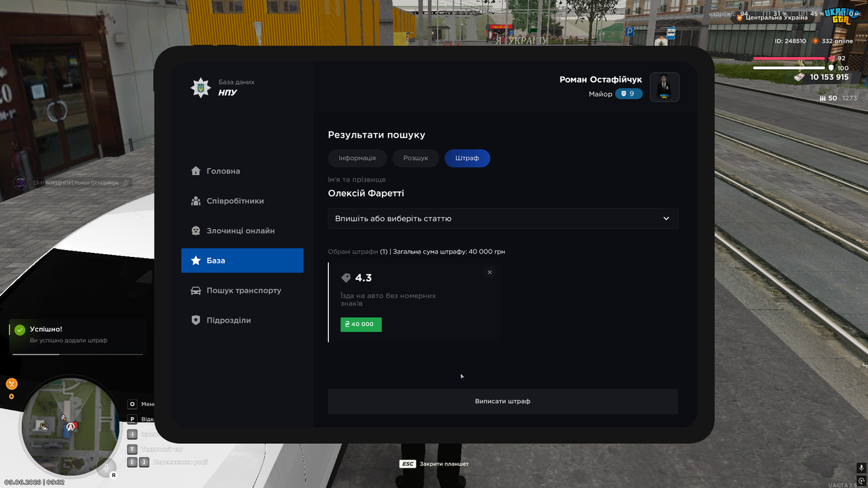Click the orange online-players dot icon
This screenshot has width=868, height=488.
tap(816, 41)
